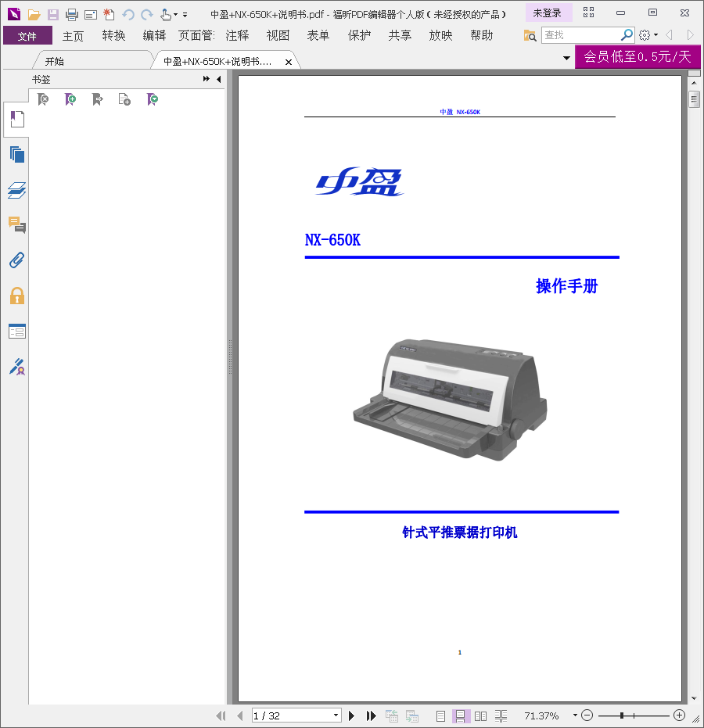Add new bookmark icon with plus

(x=70, y=99)
